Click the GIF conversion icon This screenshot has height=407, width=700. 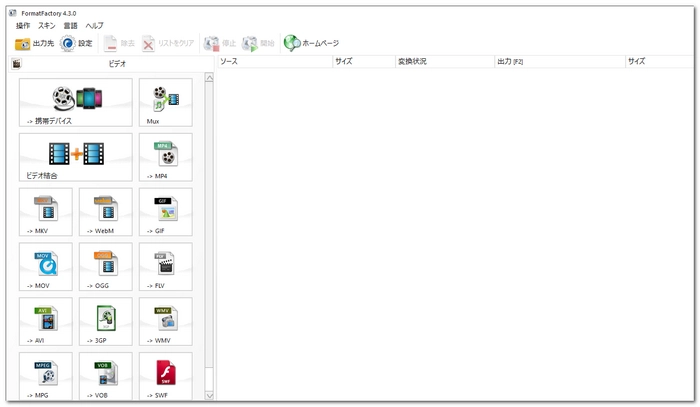[165, 212]
